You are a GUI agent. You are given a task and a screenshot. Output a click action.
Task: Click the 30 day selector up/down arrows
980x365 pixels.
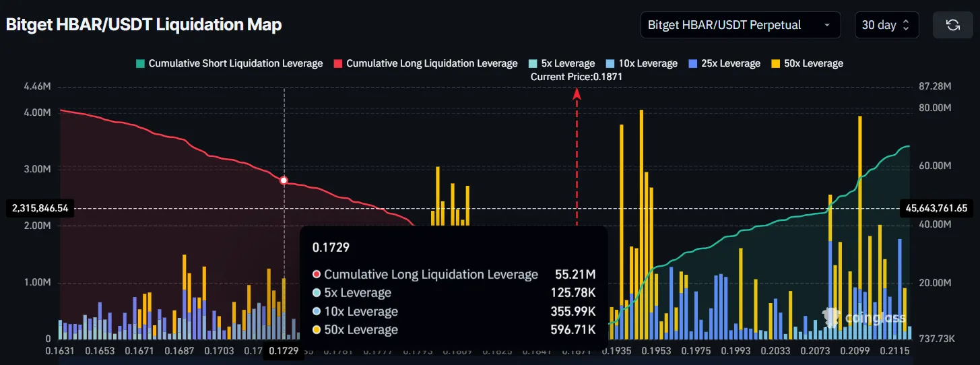tap(906, 26)
